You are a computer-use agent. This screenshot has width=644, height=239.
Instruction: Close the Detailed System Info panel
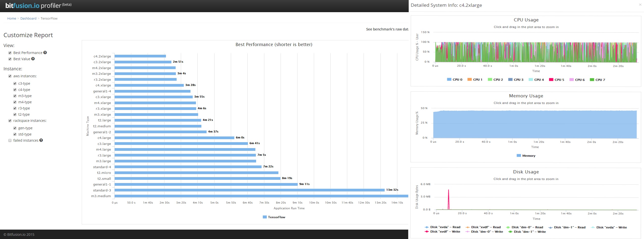[x=640, y=5]
